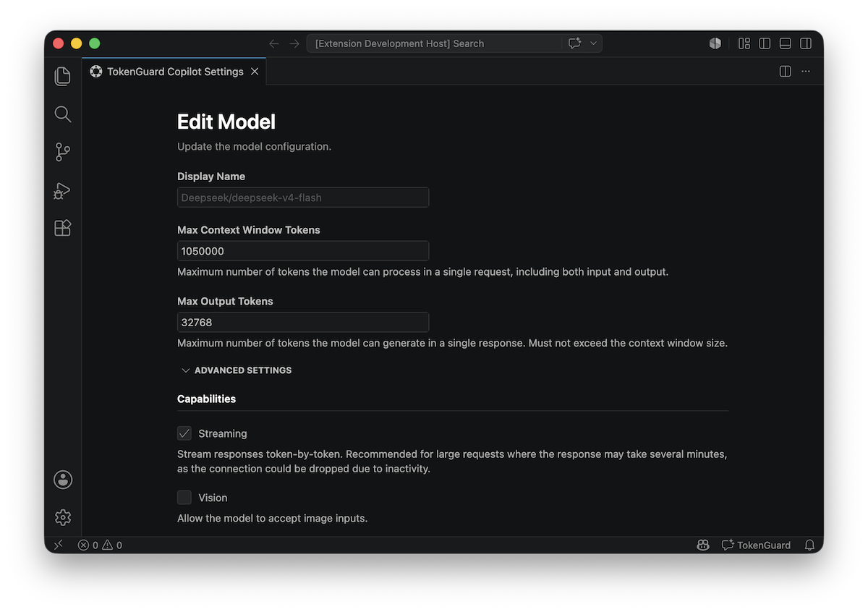Click the Max Context Window Tokens field
This screenshot has width=868, height=612.
(303, 251)
